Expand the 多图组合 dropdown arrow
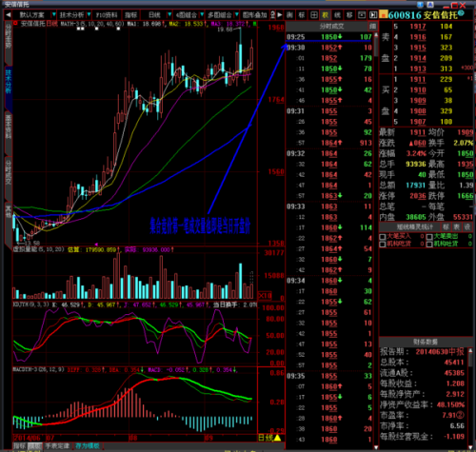 (236, 14)
